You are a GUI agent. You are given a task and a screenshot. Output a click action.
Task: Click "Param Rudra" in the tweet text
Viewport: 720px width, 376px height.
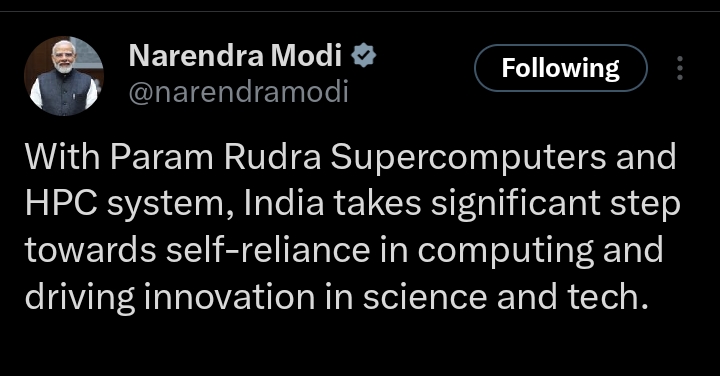(x=215, y=157)
